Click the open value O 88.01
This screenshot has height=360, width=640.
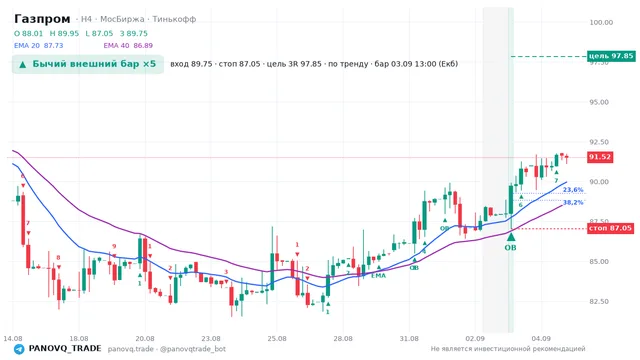coord(28,33)
